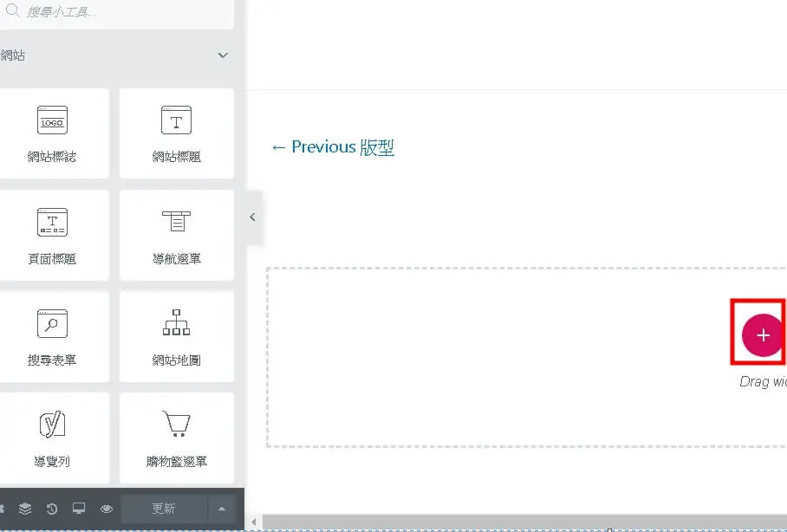Select the 網站標題 (Site Title) widget
787x532 pixels.
(177, 133)
